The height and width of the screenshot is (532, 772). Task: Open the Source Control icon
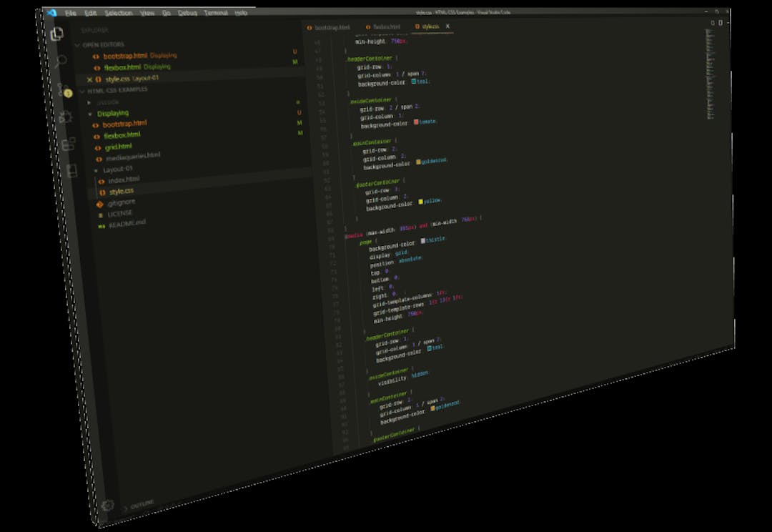point(61,92)
